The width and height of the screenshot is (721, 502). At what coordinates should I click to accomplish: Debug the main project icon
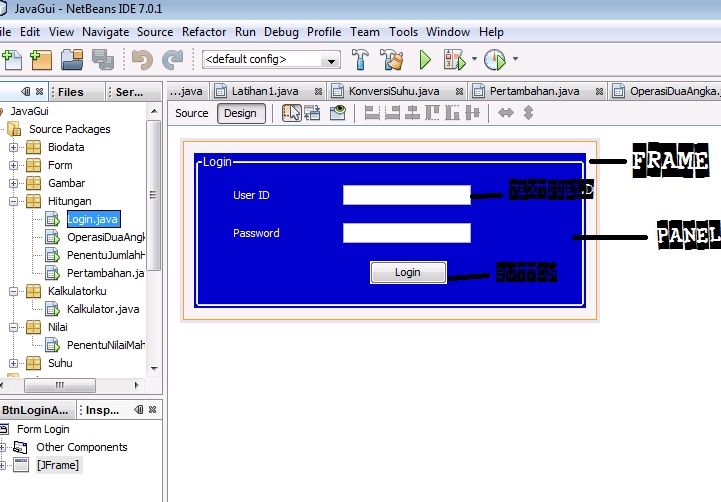454,60
